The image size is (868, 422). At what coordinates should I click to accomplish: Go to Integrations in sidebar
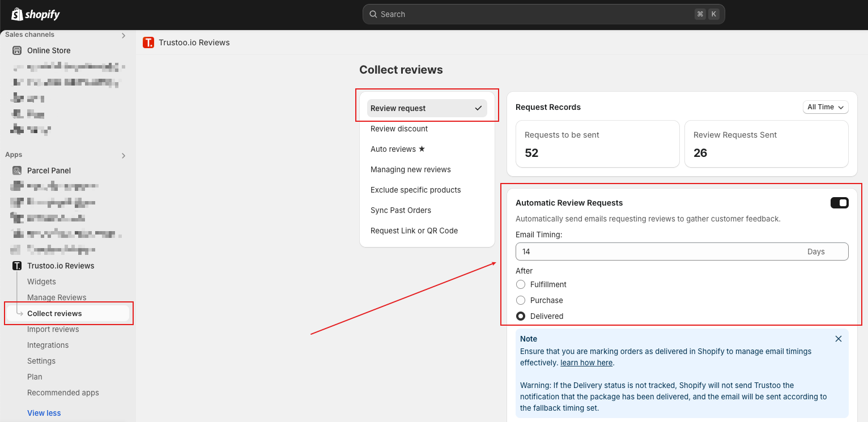48,345
